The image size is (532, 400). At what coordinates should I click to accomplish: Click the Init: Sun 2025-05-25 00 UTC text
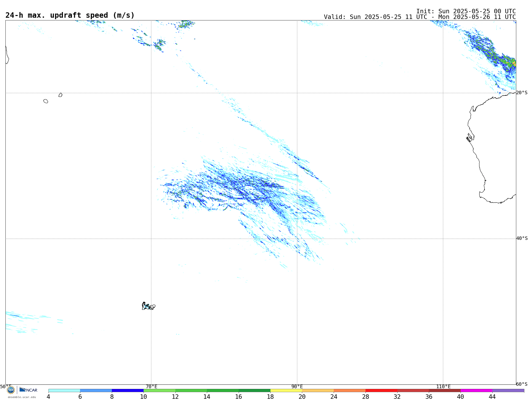pos(466,11)
